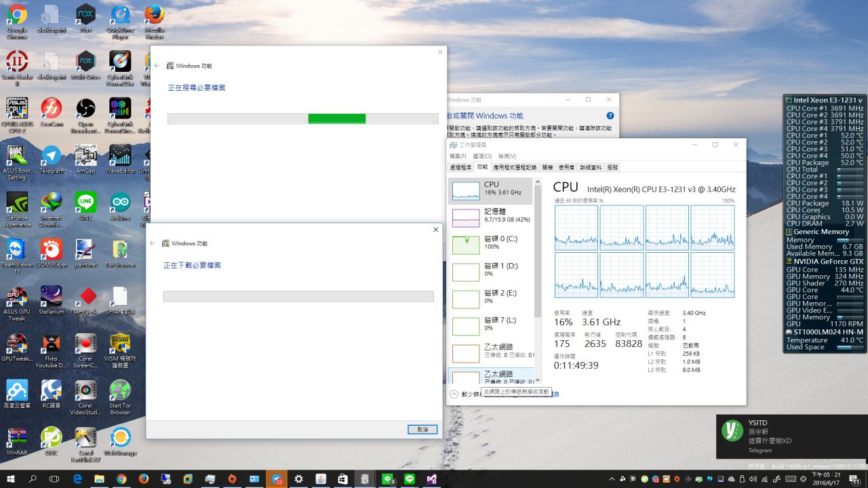
Task: Launch GOM Player from the desktop
Action: (x=51, y=250)
